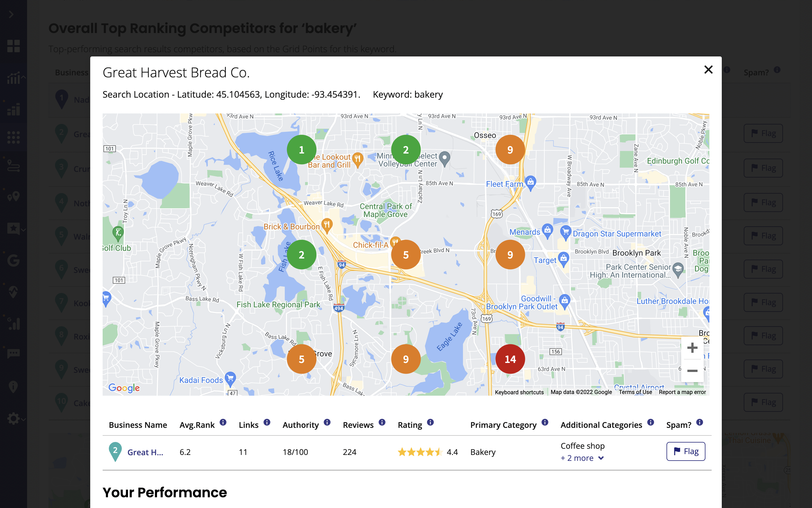Image resolution: width=812 pixels, height=508 pixels.
Task: Click the Your Performance heading
Action: click(x=165, y=492)
